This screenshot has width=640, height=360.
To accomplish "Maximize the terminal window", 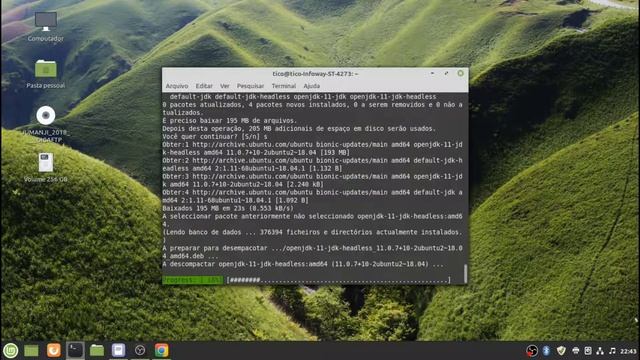I will click(446, 73).
